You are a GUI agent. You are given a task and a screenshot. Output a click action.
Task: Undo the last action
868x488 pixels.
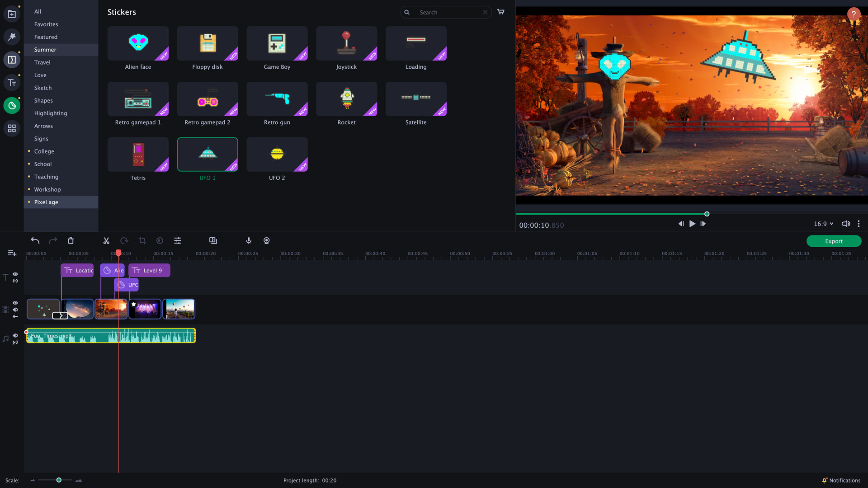35,241
